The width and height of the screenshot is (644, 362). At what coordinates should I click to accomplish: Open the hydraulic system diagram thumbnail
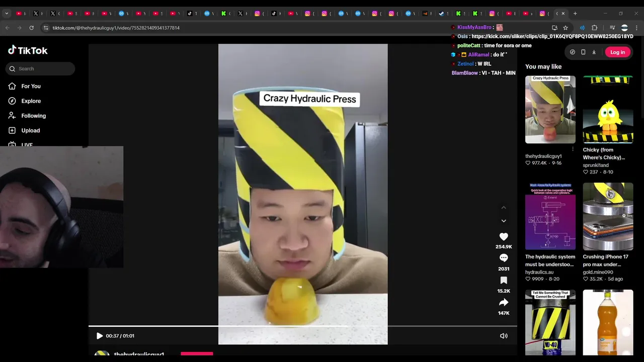pyautogui.click(x=550, y=216)
